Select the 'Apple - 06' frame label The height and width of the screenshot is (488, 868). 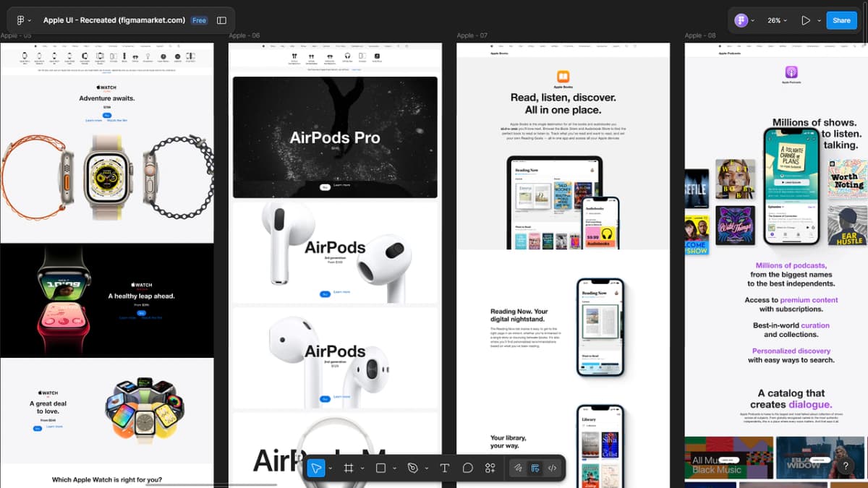[244, 35]
